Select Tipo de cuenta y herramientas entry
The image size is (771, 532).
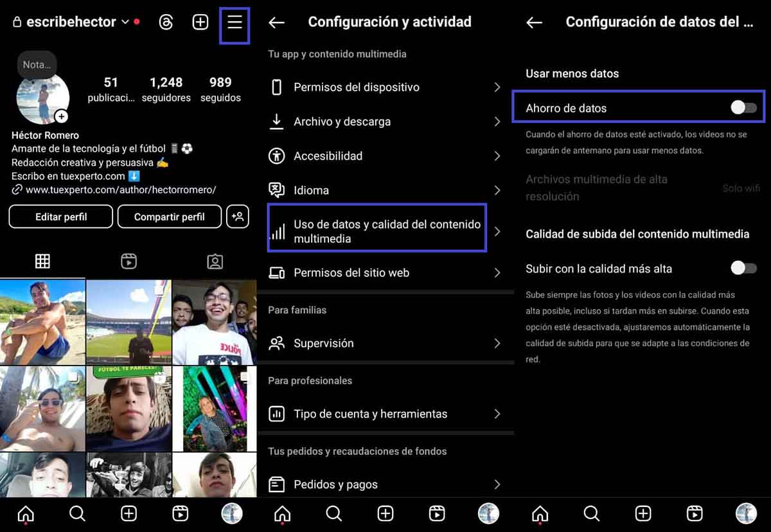(x=385, y=414)
